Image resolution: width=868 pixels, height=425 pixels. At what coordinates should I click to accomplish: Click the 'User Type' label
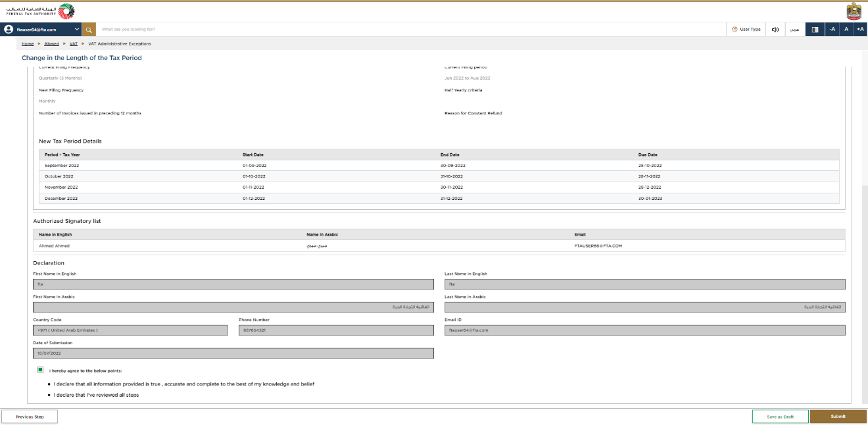point(750,30)
